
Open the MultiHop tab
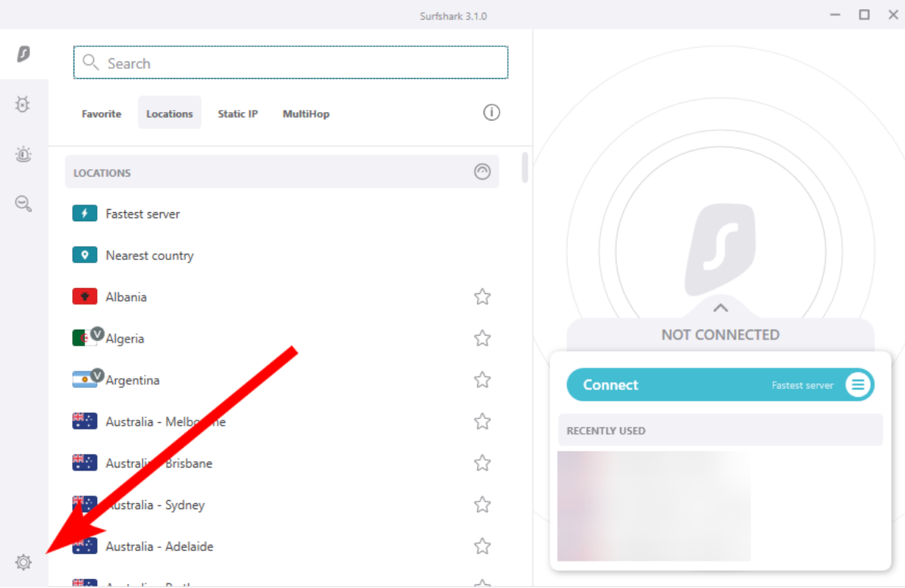pos(306,114)
